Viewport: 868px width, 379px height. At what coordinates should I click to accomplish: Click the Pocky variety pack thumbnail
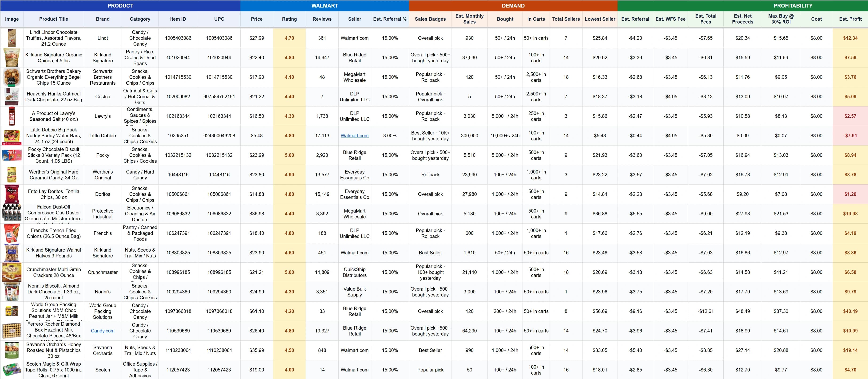[12, 155]
